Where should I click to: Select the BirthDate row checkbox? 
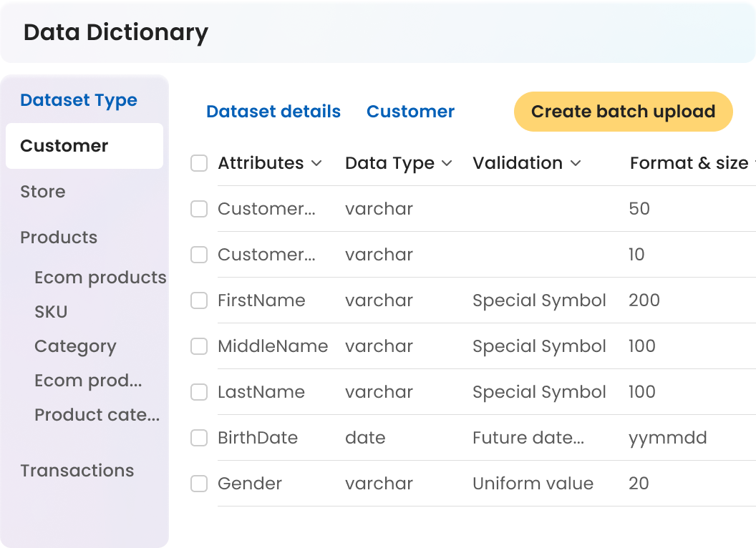pyautogui.click(x=199, y=438)
